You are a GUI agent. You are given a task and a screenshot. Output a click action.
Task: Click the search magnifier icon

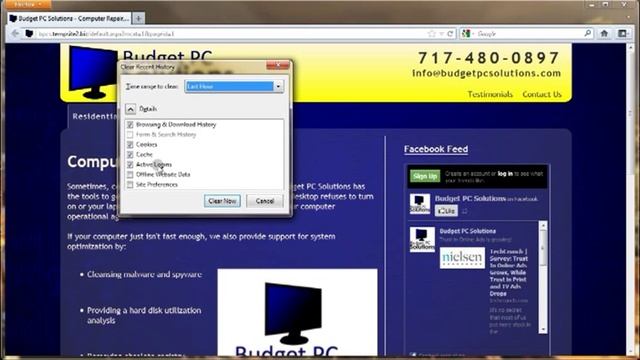pyautogui.click(x=588, y=33)
